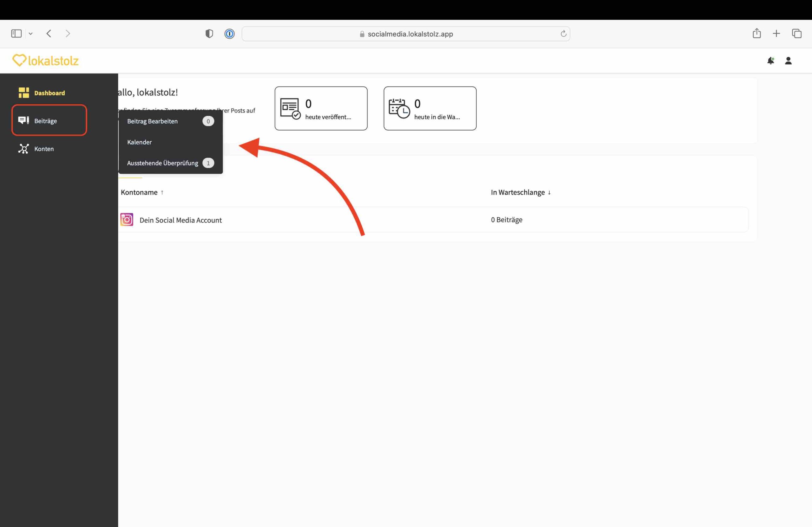Click the Safari address bar
The height and width of the screenshot is (527, 812).
410,34
